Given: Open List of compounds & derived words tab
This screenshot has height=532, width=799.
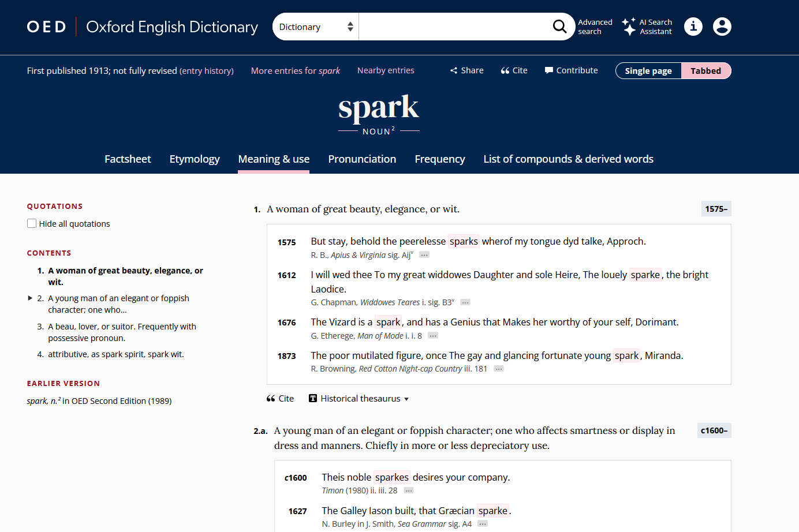Looking at the screenshot, I should [569, 159].
